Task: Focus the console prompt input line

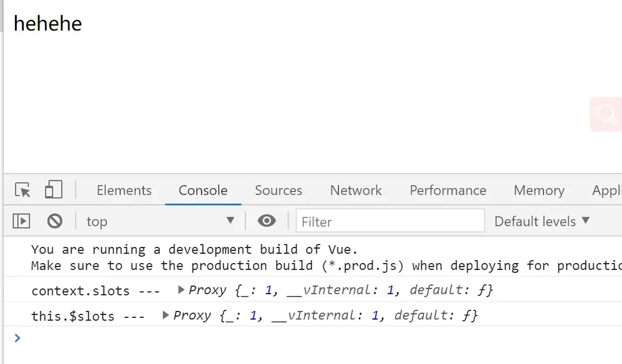Action: click(x=317, y=338)
